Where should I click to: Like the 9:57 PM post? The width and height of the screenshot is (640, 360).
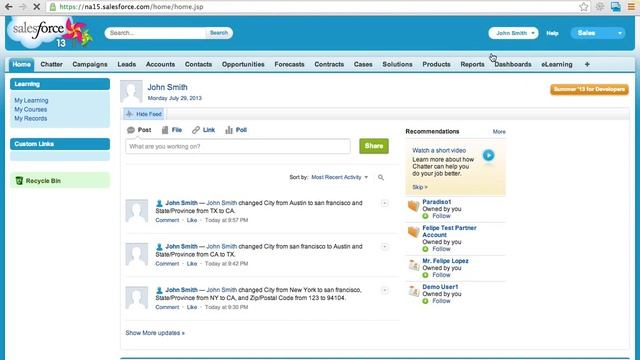pyautogui.click(x=192, y=220)
